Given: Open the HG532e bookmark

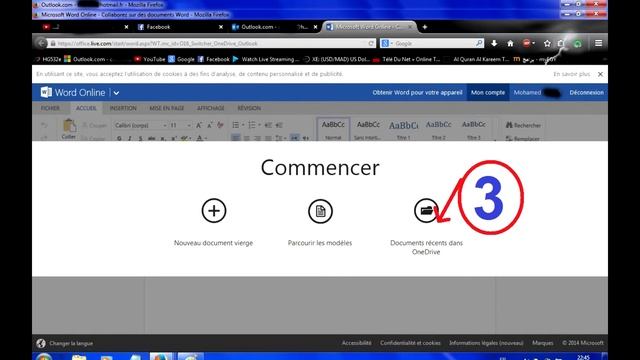Looking at the screenshot, I should coord(48,59).
